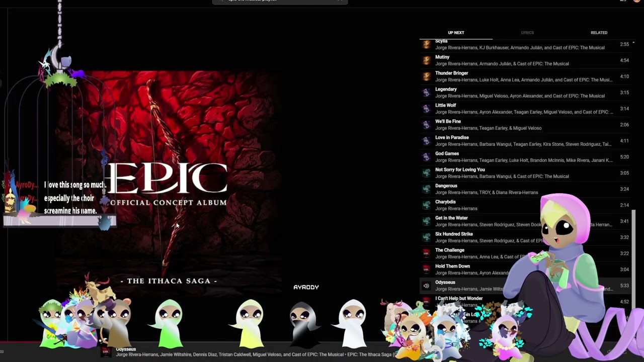
Task: Select the We'll Be Fine song title
Action: tap(448, 122)
